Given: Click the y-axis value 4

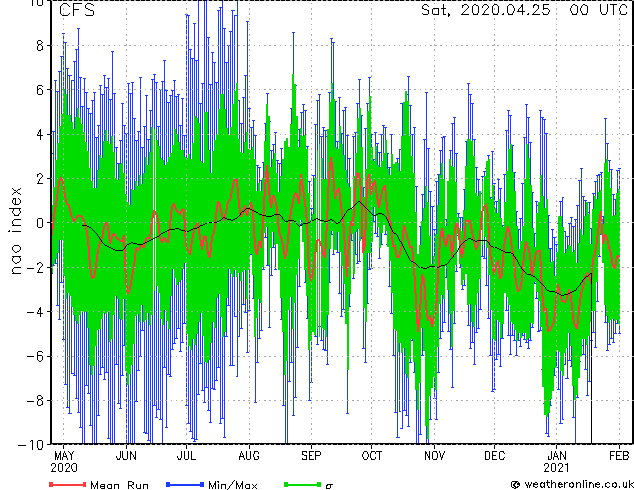Looking at the screenshot, I should 40,134.
